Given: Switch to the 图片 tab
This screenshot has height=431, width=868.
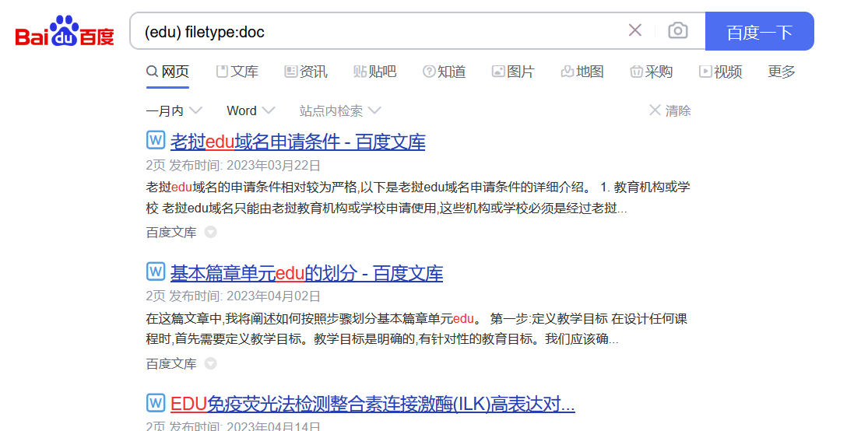Looking at the screenshot, I should 513,72.
